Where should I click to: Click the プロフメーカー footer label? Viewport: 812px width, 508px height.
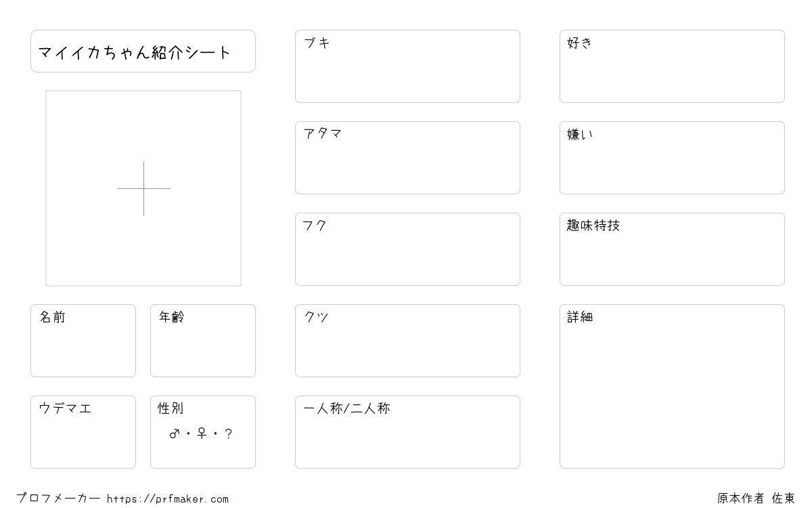[x=58, y=499]
